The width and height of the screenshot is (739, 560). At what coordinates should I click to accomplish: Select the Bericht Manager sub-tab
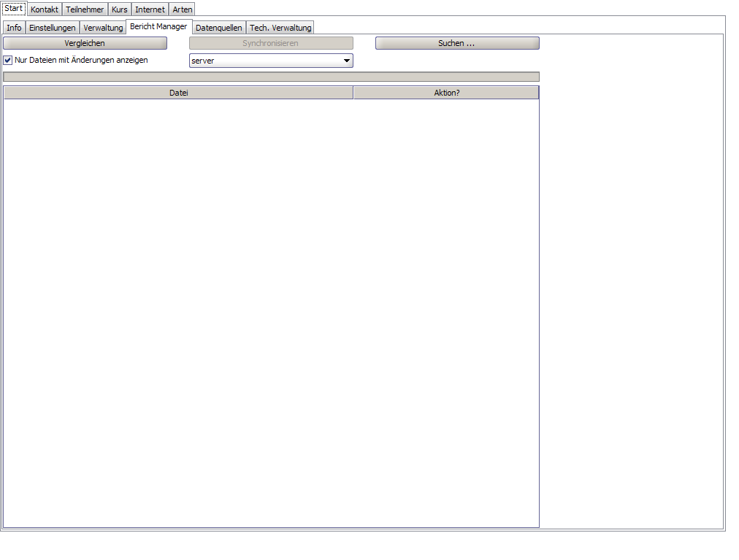tap(159, 26)
